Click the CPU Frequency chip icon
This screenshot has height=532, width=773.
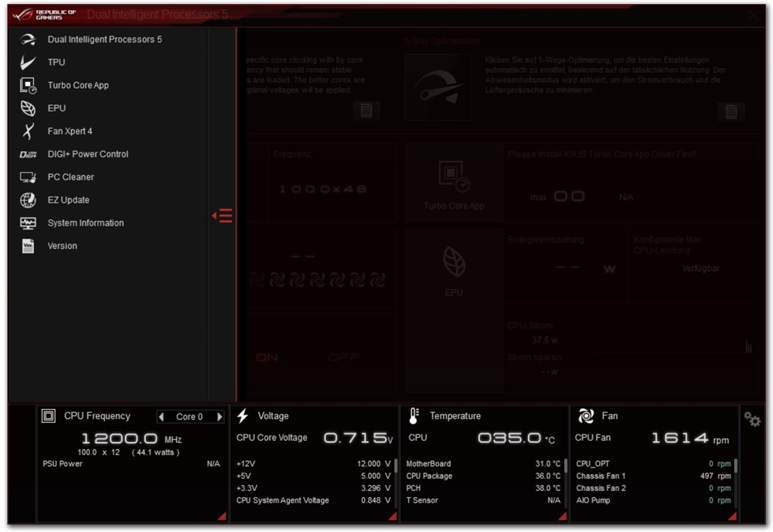48,416
